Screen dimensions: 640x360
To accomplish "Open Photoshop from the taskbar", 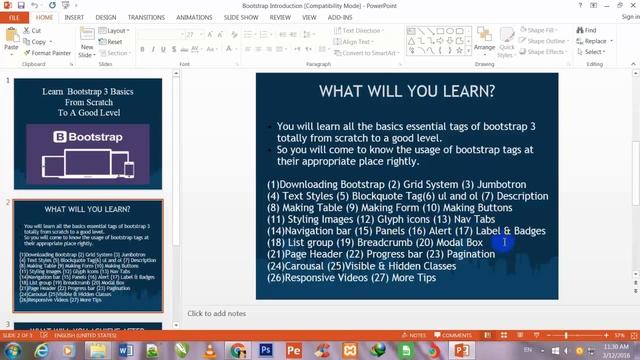I will coord(266,350).
